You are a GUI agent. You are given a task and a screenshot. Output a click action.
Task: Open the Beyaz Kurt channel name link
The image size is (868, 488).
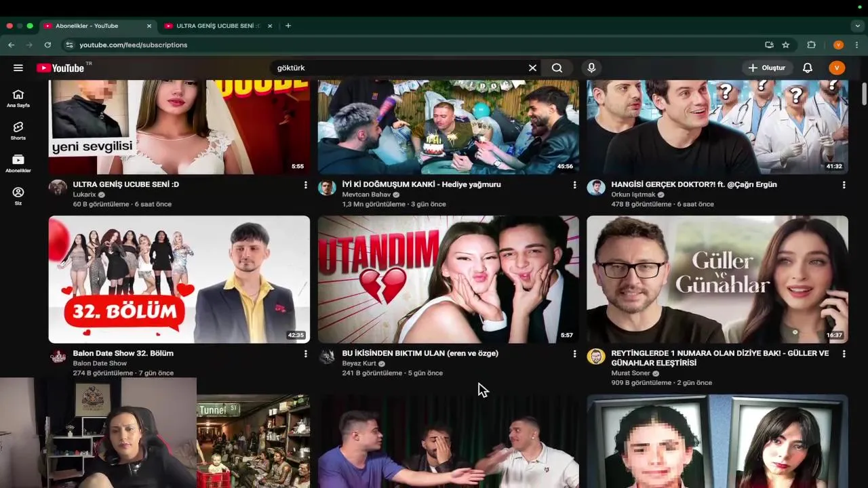point(359,363)
